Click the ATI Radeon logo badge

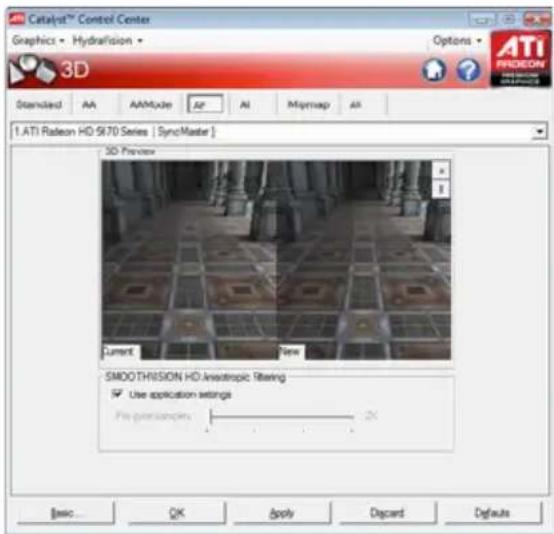[520, 58]
